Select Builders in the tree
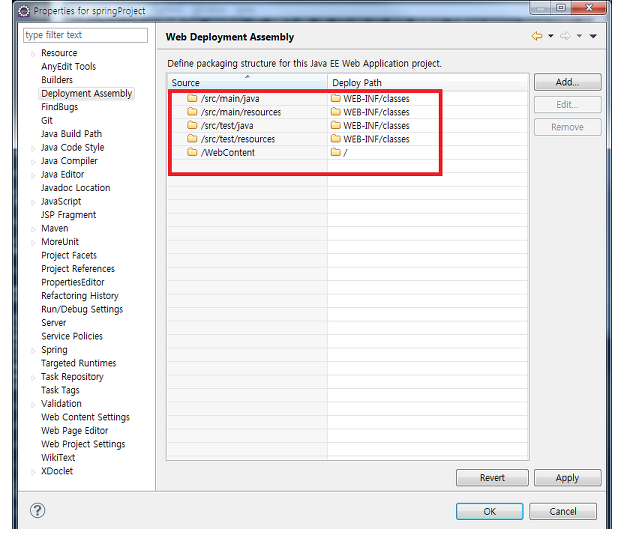The width and height of the screenshot is (629, 537). 57,79
